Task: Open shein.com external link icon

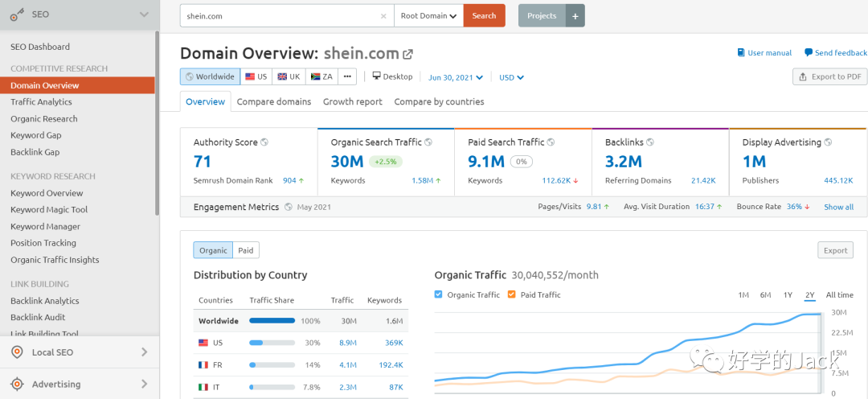Action: click(407, 54)
